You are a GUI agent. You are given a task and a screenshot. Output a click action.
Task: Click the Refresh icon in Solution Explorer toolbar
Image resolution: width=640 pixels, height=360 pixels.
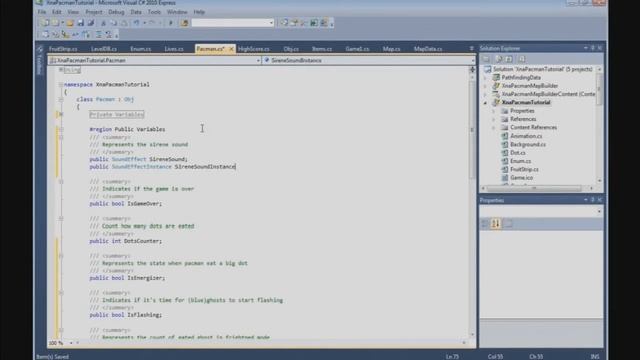pyautogui.click(x=509, y=59)
